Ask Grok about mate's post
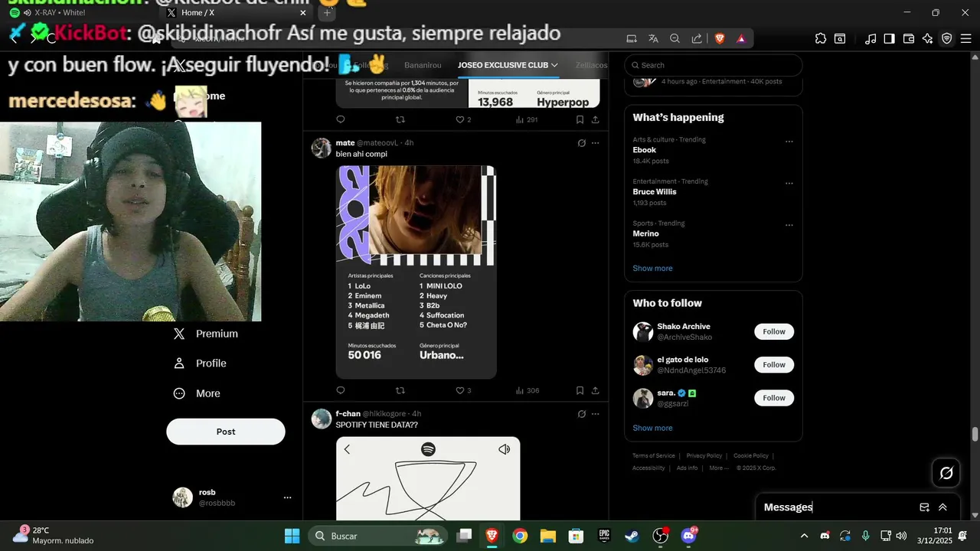 point(581,143)
